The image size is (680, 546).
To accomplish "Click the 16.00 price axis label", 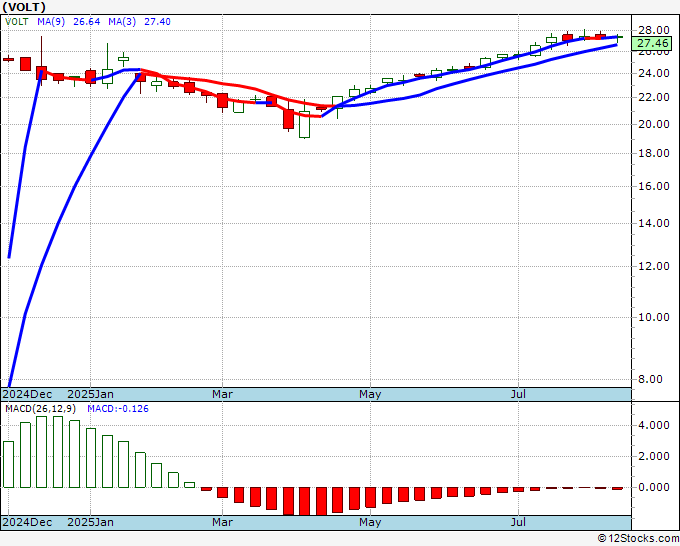I will tap(654, 186).
